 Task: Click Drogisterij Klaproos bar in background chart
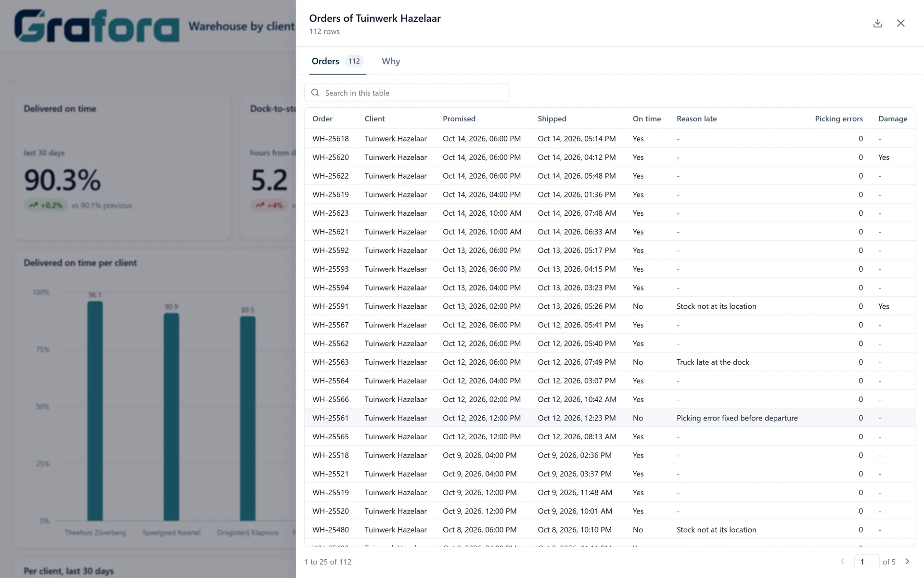click(248, 419)
